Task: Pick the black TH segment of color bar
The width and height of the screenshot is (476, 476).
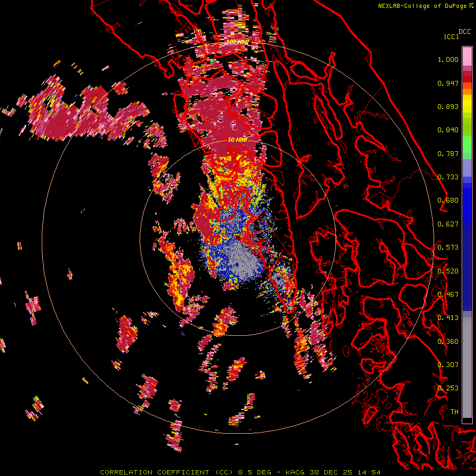Action: pos(467,420)
